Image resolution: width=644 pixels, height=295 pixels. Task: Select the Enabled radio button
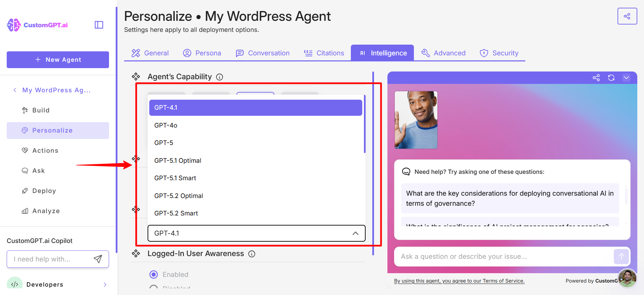coord(154,275)
